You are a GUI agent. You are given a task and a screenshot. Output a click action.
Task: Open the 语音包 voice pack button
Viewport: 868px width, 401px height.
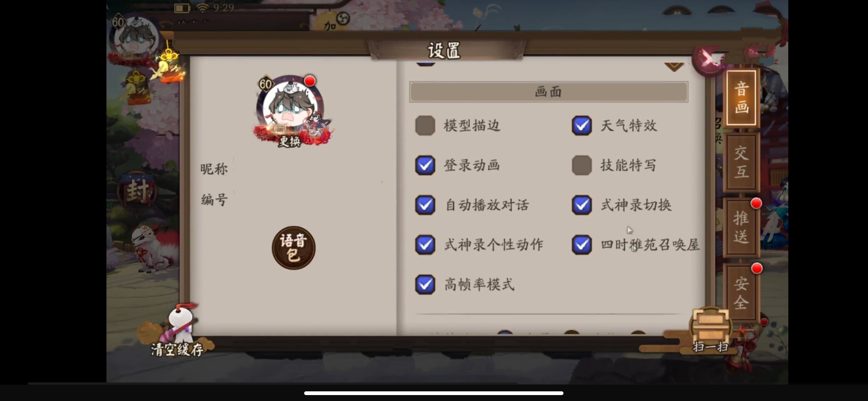pos(293,248)
